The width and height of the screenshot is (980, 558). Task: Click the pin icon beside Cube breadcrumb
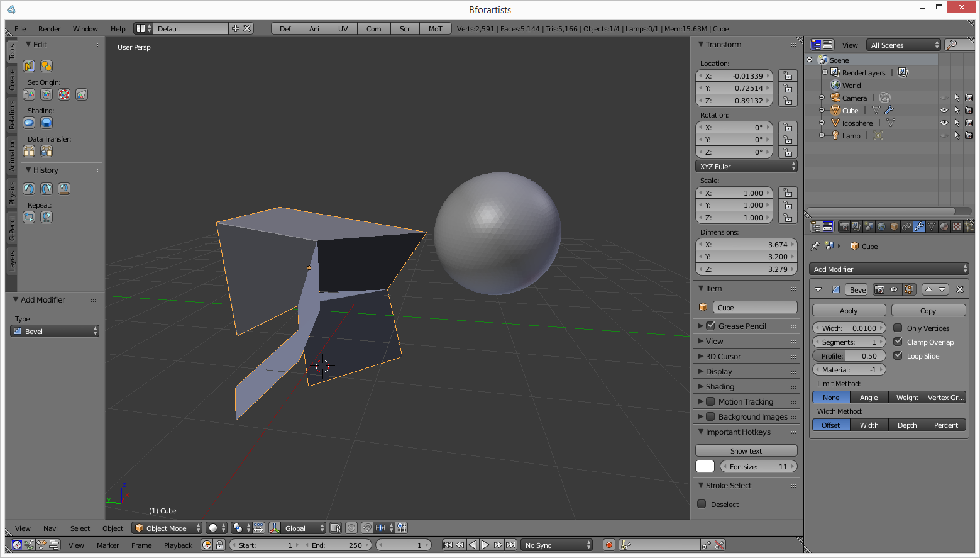[x=815, y=246]
